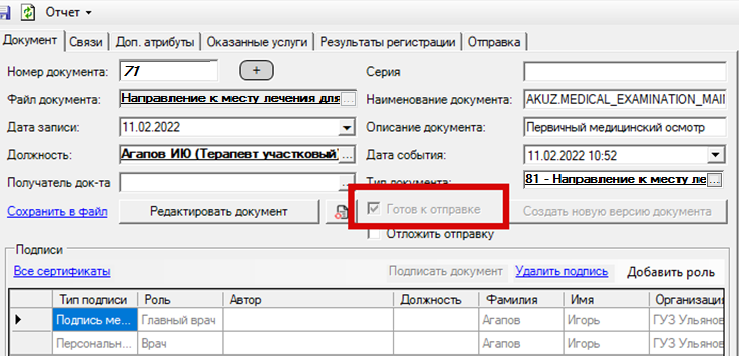This screenshot has height=360, width=739.
Task: Click the Подписать документ button
Action: pyautogui.click(x=446, y=271)
